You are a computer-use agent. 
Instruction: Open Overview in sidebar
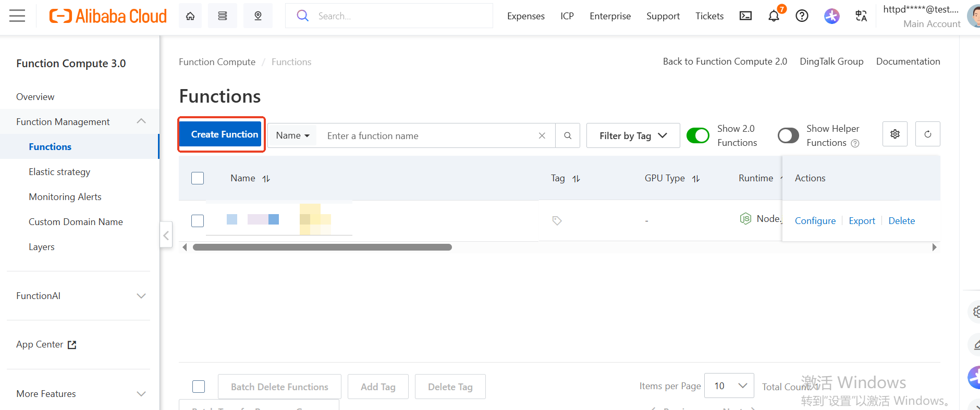click(35, 97)
